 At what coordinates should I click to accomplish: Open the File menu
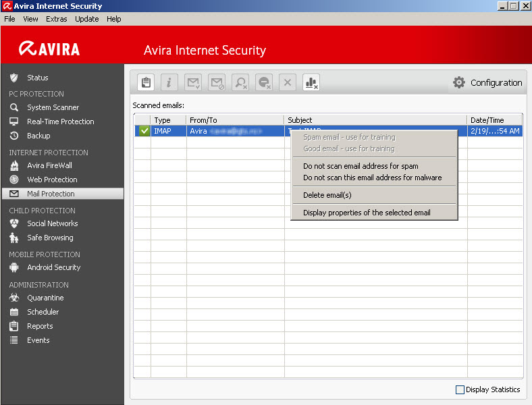pyautogui.click(x=9, y=19)
